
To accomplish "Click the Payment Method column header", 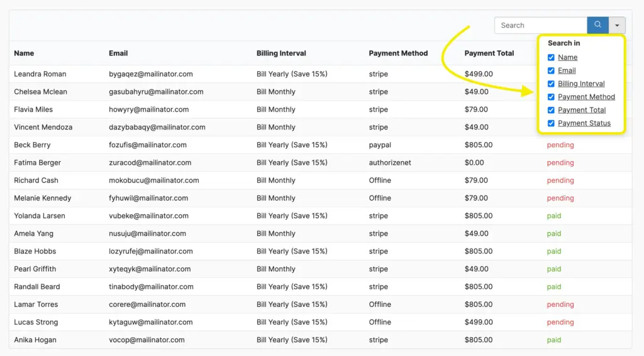I will 398,53.
